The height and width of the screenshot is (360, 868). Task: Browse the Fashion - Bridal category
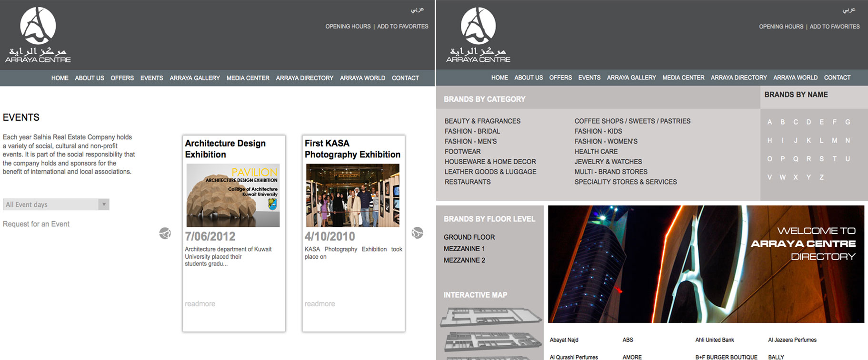472,131
